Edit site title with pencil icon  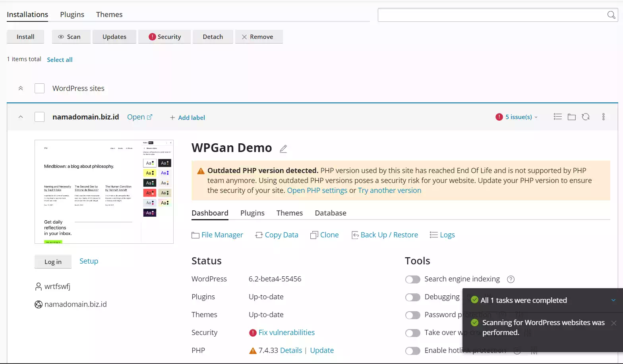click(x=283, y=148)
